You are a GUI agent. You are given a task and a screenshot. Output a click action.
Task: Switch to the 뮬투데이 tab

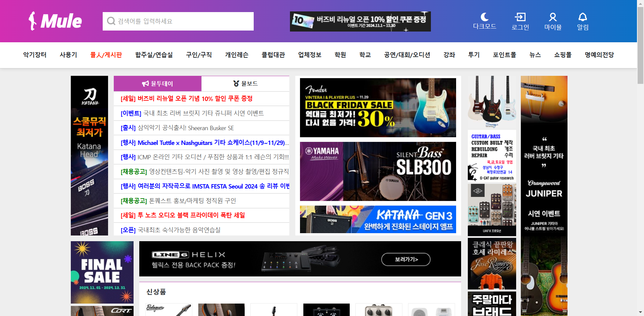pos(157,84)
